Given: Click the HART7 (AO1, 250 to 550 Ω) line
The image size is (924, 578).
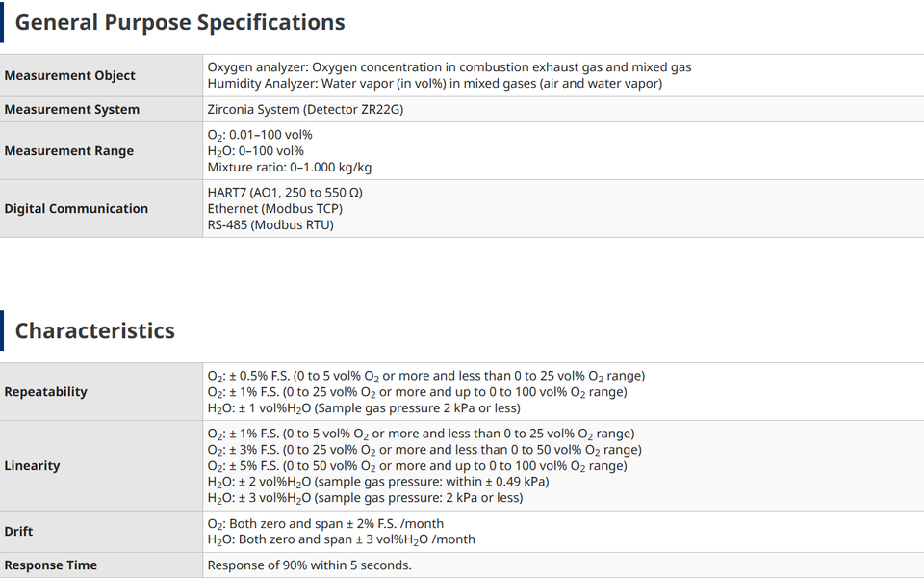Looking at the screenshot, I should pyautogui.click(x=285, y=193).
